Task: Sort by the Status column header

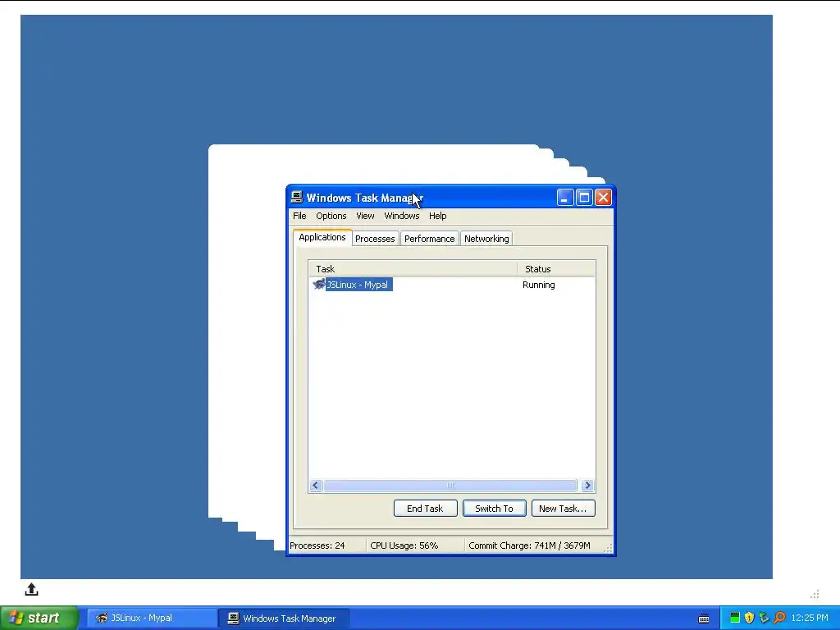Action: pyautogui.click(x=556, y=269)
